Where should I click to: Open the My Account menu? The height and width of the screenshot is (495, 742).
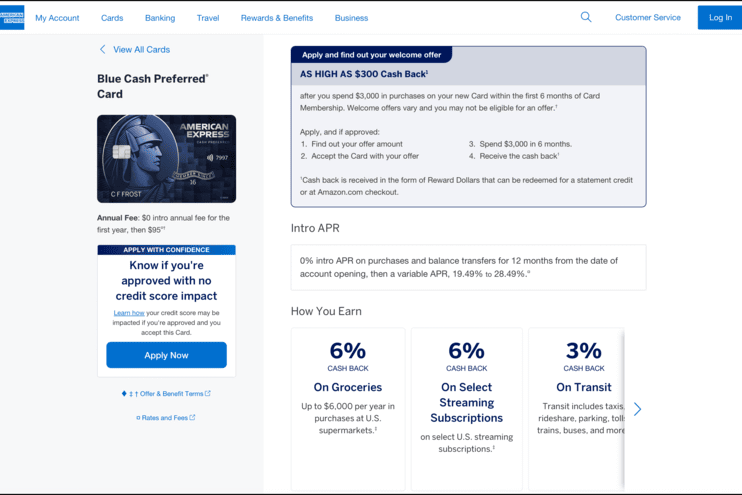tap(57, 18)
